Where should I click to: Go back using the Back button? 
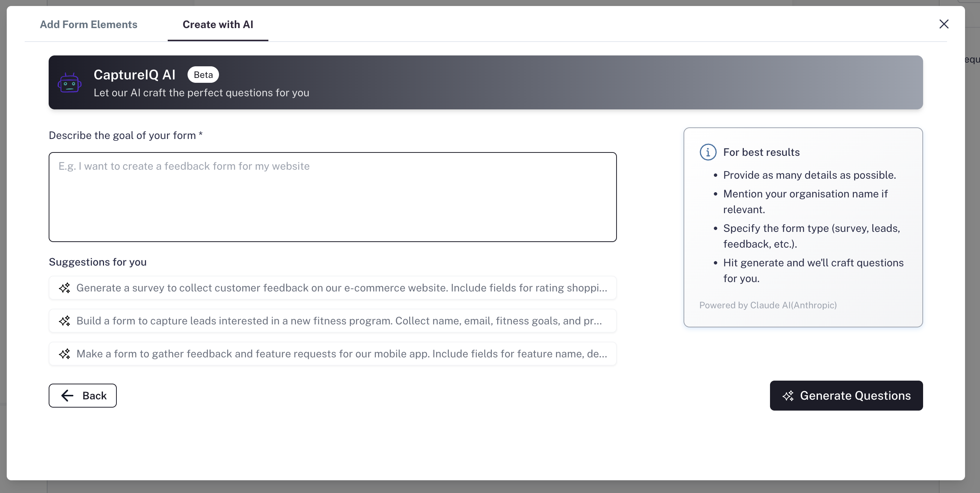coord(83,396)
